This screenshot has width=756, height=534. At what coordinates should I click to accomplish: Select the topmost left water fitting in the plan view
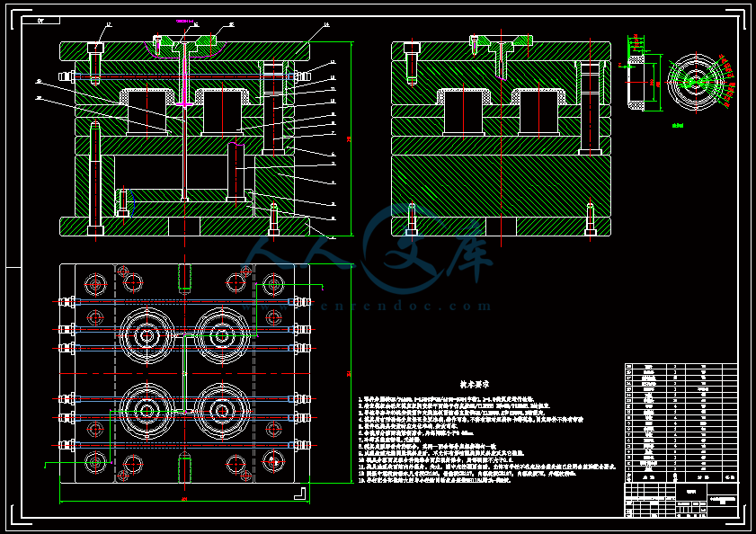point(67,302)
